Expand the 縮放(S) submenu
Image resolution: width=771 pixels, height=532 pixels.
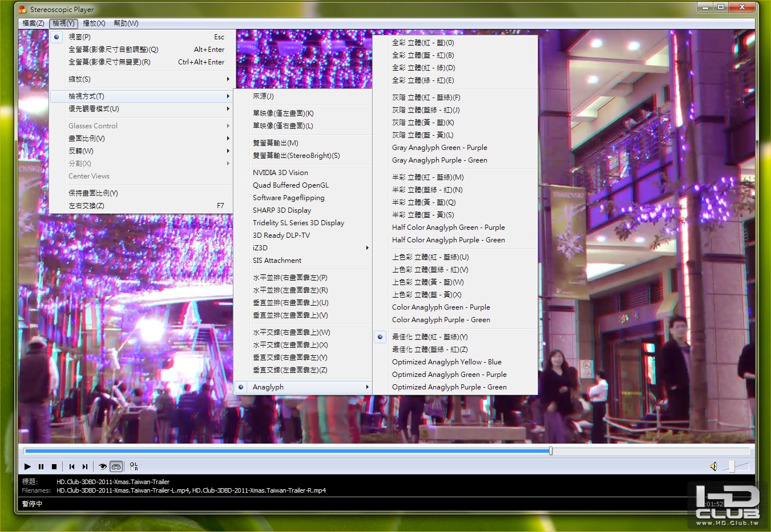pos(141,79)
